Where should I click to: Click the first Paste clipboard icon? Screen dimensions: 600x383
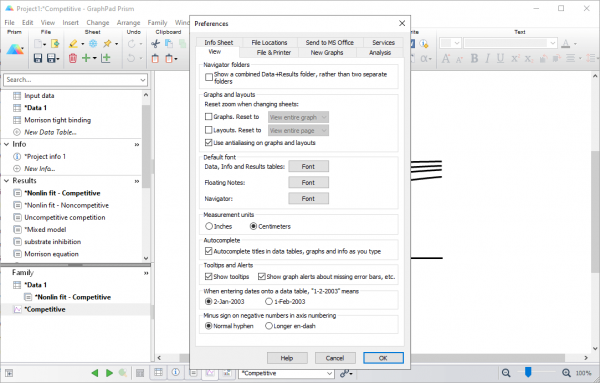[x=155, y=59]
